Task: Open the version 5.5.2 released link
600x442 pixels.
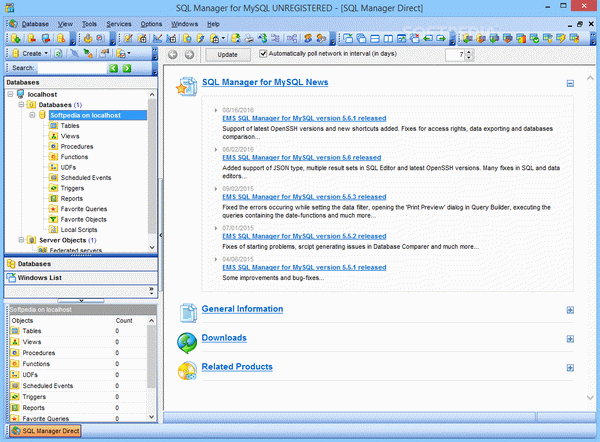Action: click(x=304, y=236)
